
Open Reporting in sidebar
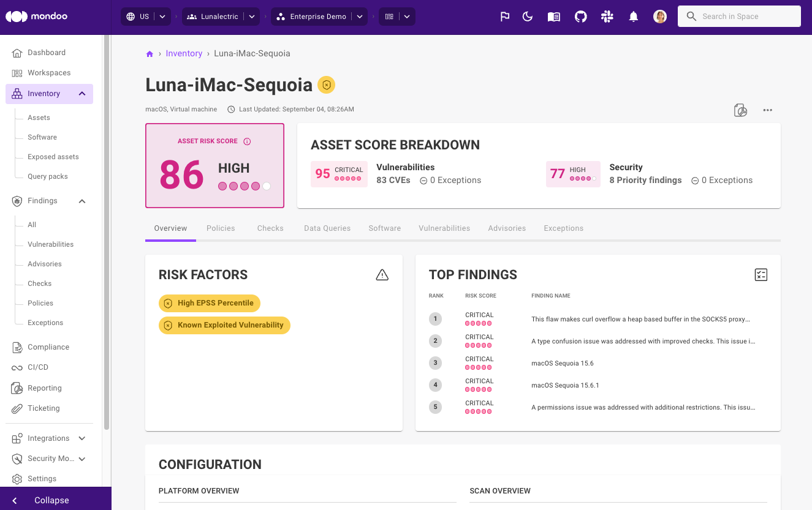point(45,388)
